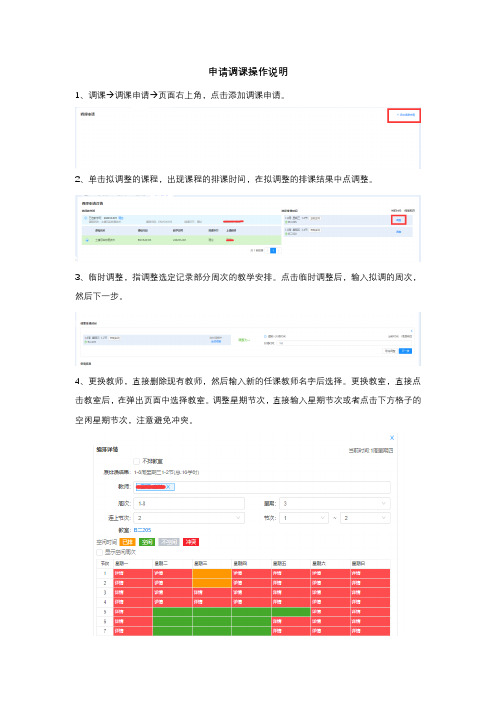Remove the redacted teacher tag via its X
Viewport: 496px width, 702px height.
169,487
